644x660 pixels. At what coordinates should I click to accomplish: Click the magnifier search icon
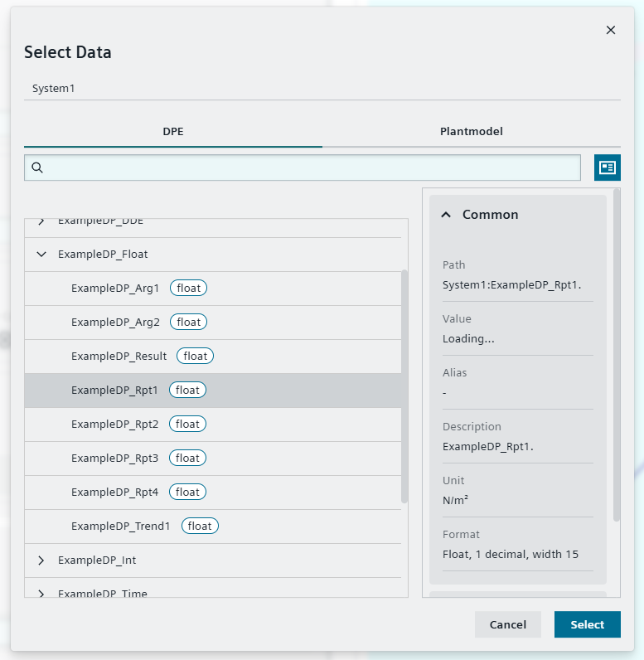37,167
